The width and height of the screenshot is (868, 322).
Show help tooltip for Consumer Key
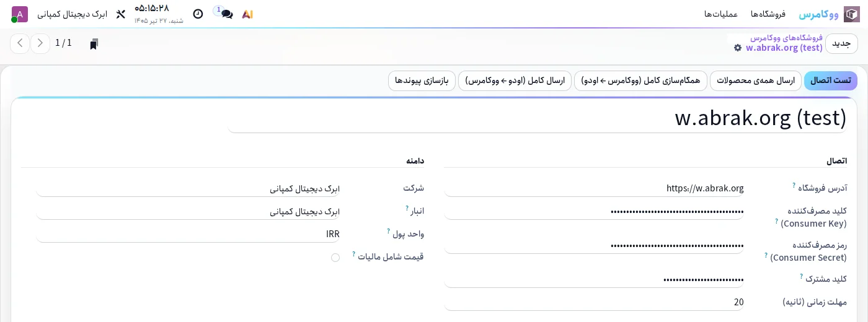[776, 220]
